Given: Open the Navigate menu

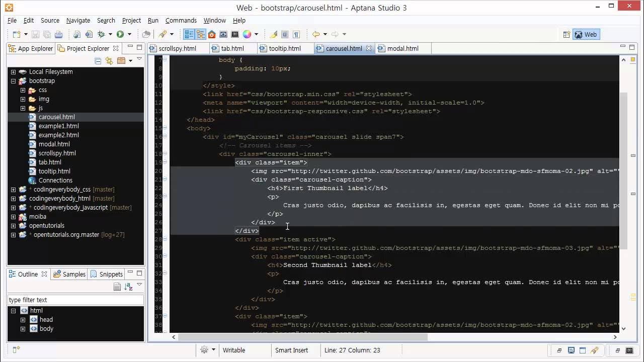Looking at the screenshot, I should pyautogui.click(x=78, y=20).
